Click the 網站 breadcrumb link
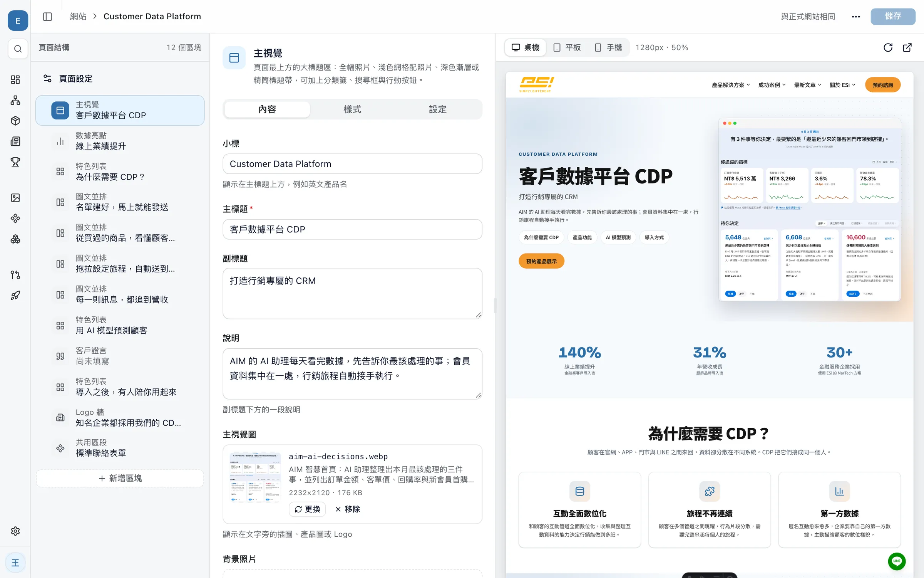Viewport: 924px width, 578px height. (x=78, y=17)
